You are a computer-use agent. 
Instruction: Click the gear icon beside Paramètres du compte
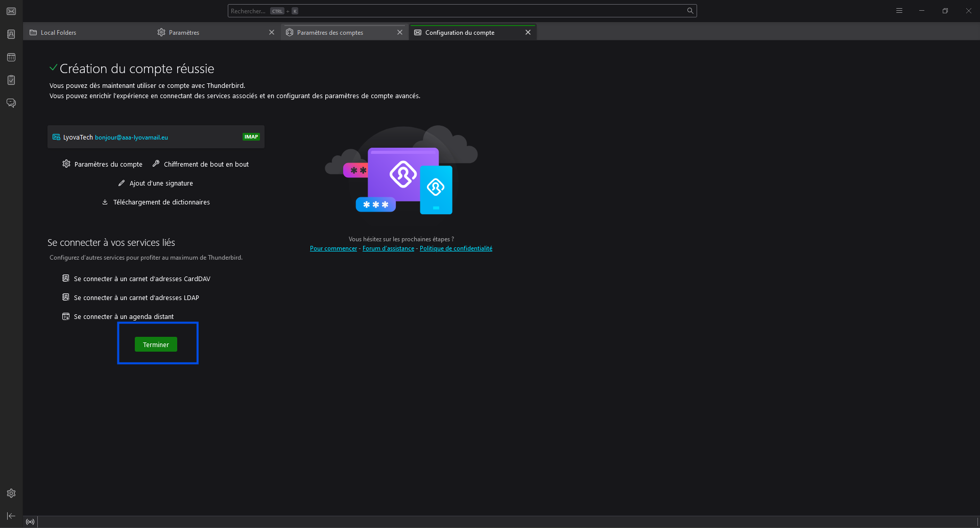tap(66, 164)
